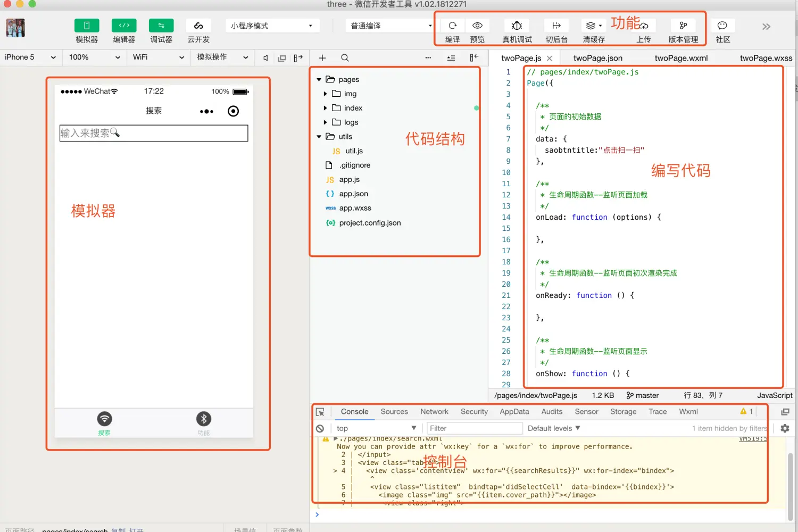Open the iPhone 5 device dropdown
Image resolution: width=798 pixels, height=532 pixels.
click(x=30, y=57)
